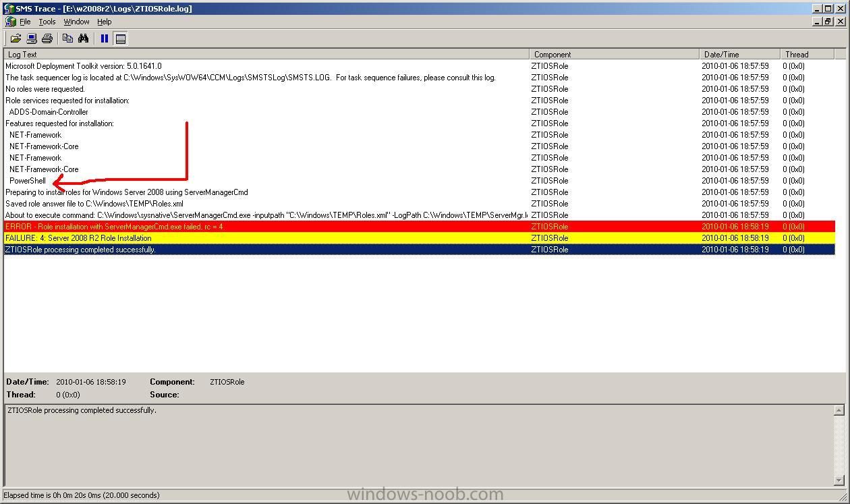The image size is (850, 504).
Task: Select the red ERROR Role installation failed row
Action: coord(420,227)
